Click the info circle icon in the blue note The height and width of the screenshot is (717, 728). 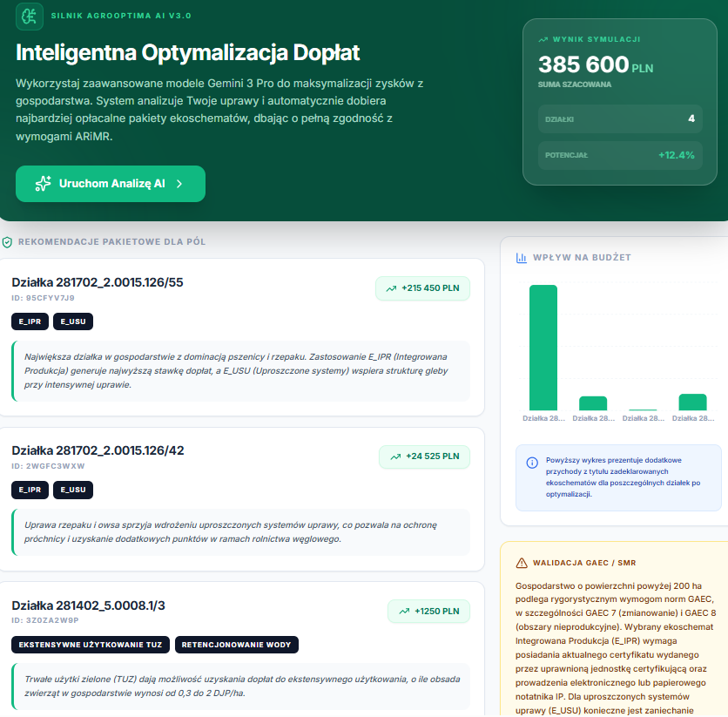click(532, 463)
